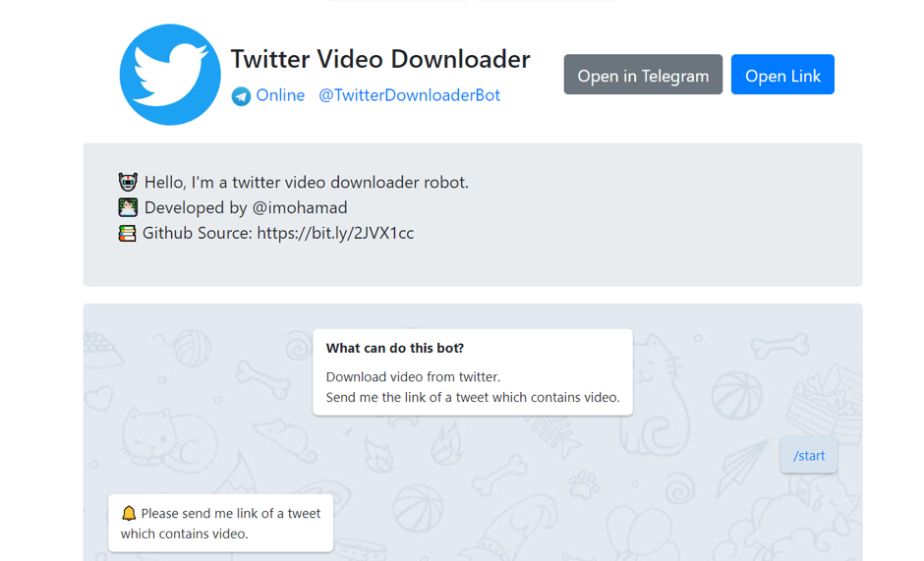The image size is (924, 561).
Task: Click the Twitter bird logo avatar
Action: pyautogui.click(x=170, y=75)
